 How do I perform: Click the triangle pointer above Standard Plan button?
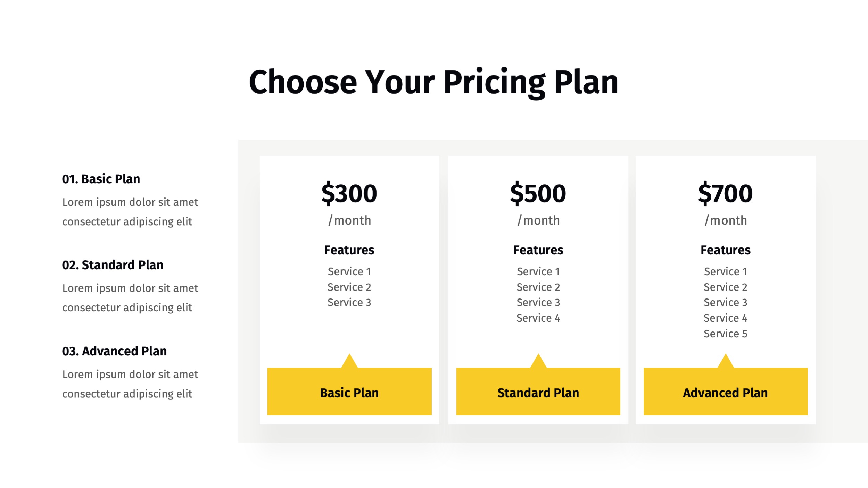coord(538,362)
